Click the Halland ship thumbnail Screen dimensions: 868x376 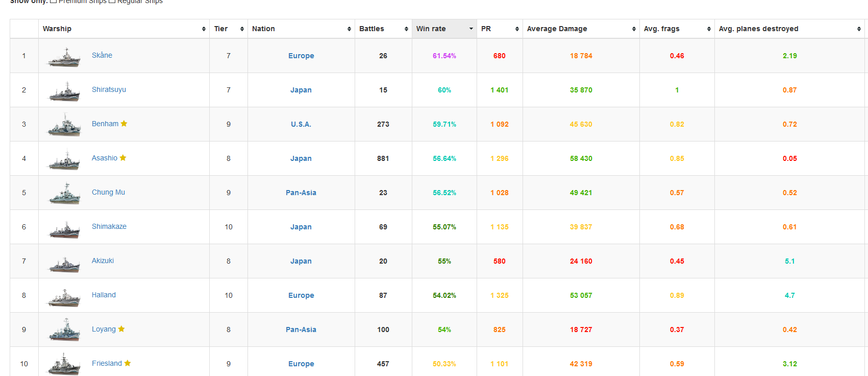point(64,296)
